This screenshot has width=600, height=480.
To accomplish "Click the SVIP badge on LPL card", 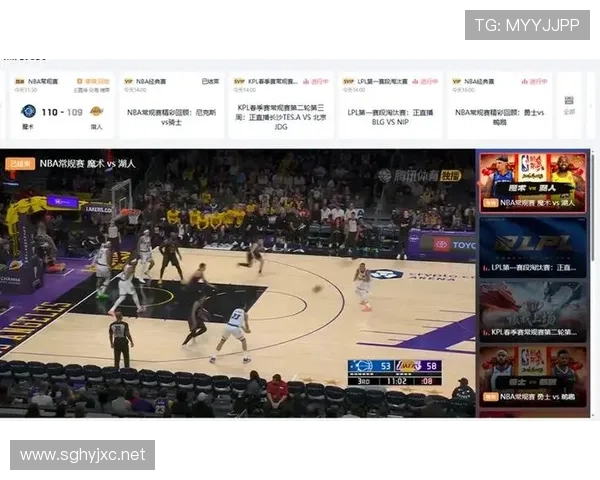I will pyautogui.click(x=349, y=82).
